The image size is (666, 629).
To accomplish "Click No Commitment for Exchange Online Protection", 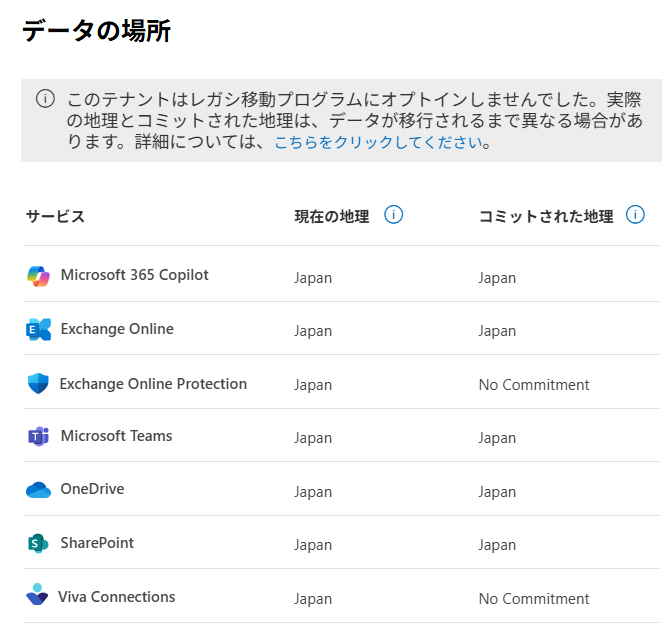I will (533, 385).
